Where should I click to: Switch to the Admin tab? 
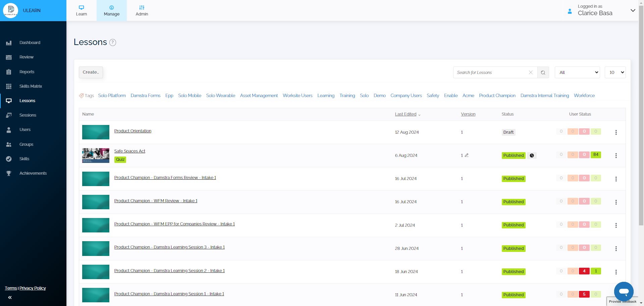tap(142, 10)
